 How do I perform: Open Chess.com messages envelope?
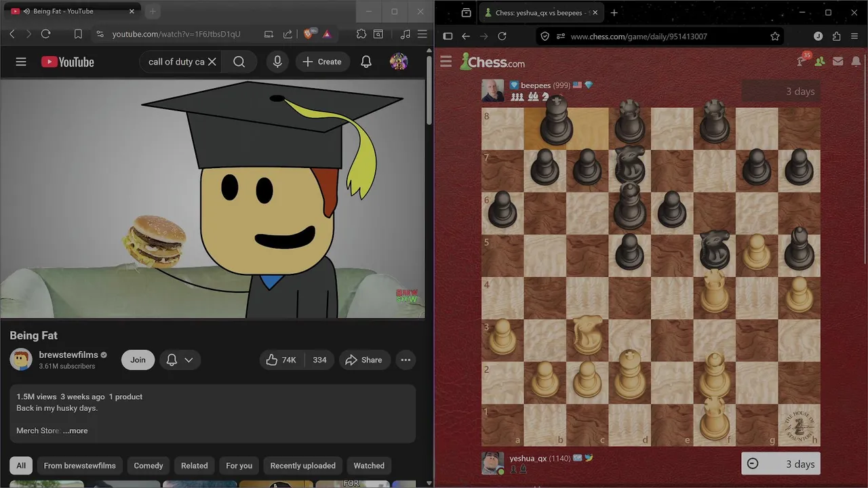pos(838,62)
